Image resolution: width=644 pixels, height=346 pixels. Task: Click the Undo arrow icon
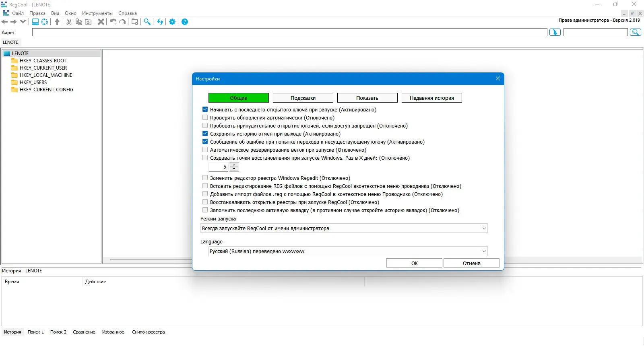[113, 22]
